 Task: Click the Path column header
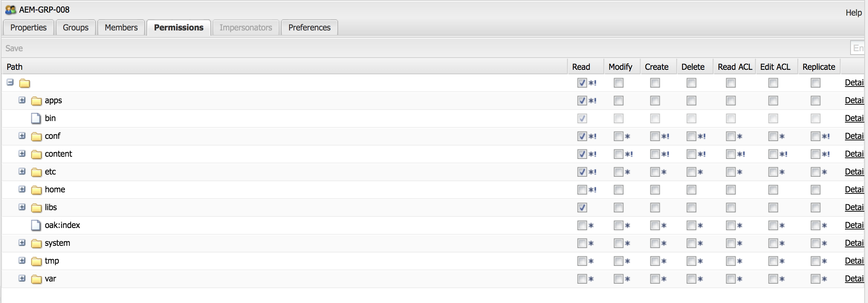coord(15,67)
